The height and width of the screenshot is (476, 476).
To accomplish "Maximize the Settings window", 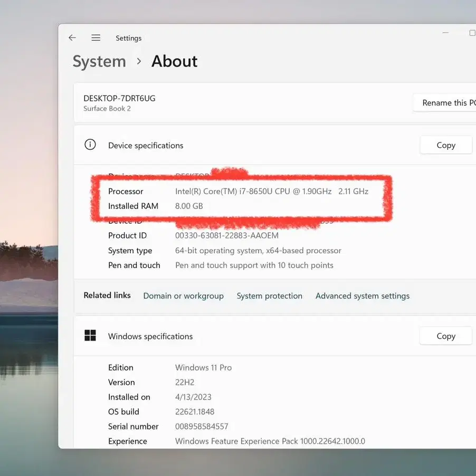I will (472, 33).
